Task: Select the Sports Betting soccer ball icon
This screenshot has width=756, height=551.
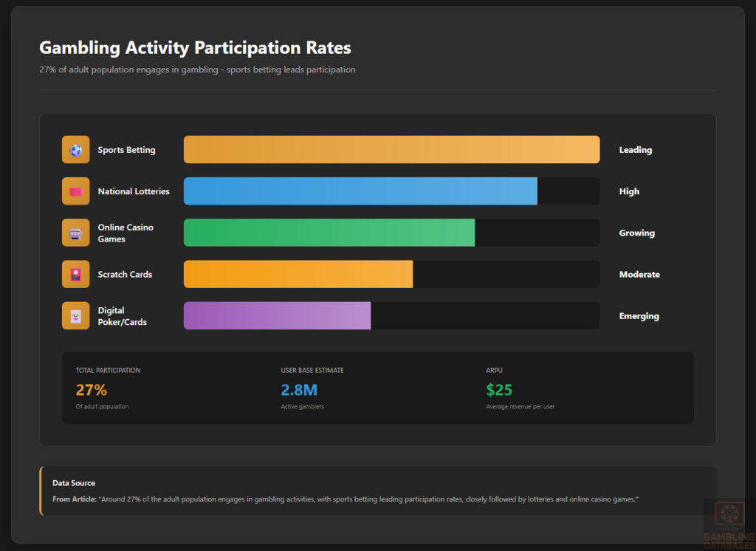Action: (x=75, y=149)
